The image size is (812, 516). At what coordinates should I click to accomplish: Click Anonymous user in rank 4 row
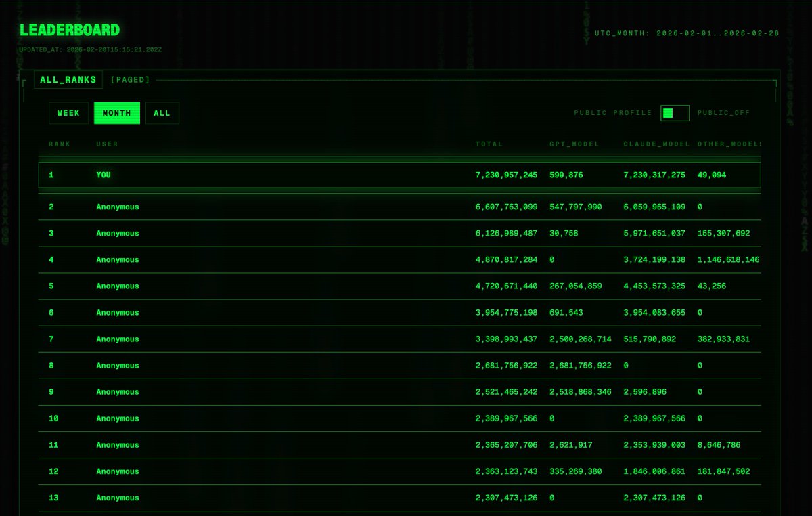(118, 259)
